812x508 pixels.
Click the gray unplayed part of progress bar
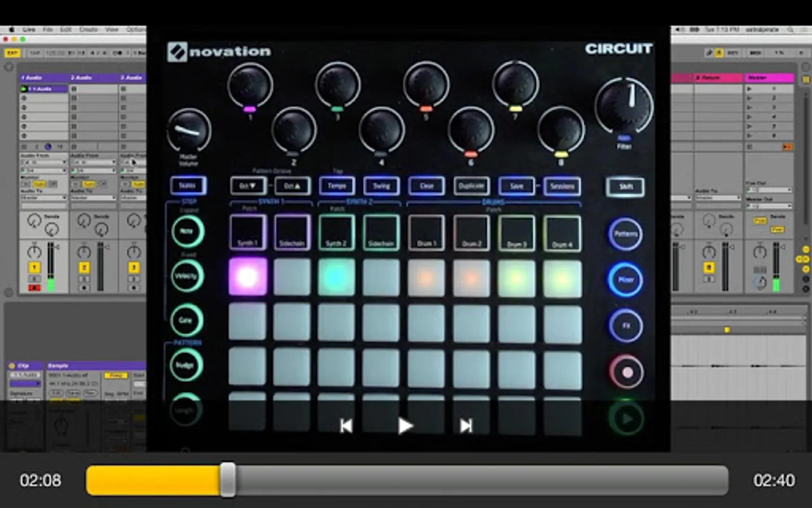point(482,480)
